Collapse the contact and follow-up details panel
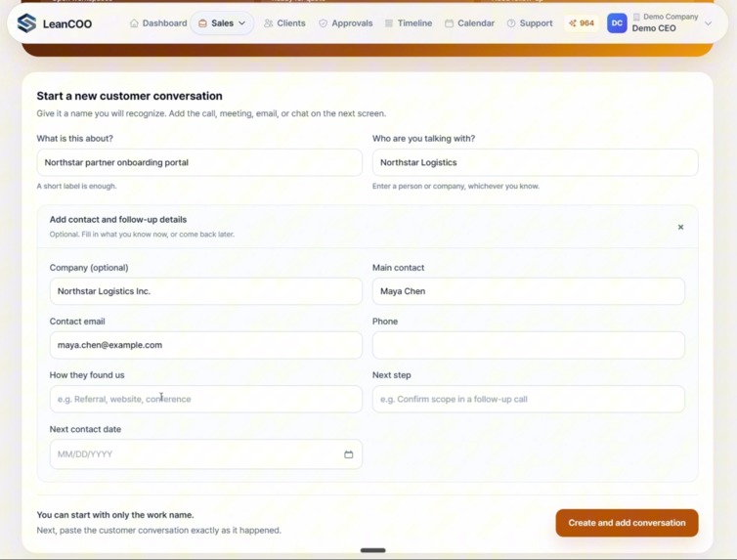This screenshot has width=737, height=560. pyautogui.click(x=680, y=227)
